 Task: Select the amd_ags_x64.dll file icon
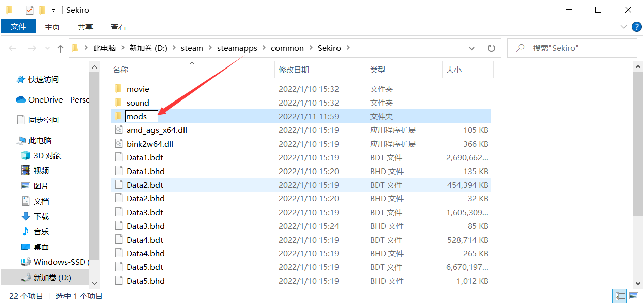119,130
